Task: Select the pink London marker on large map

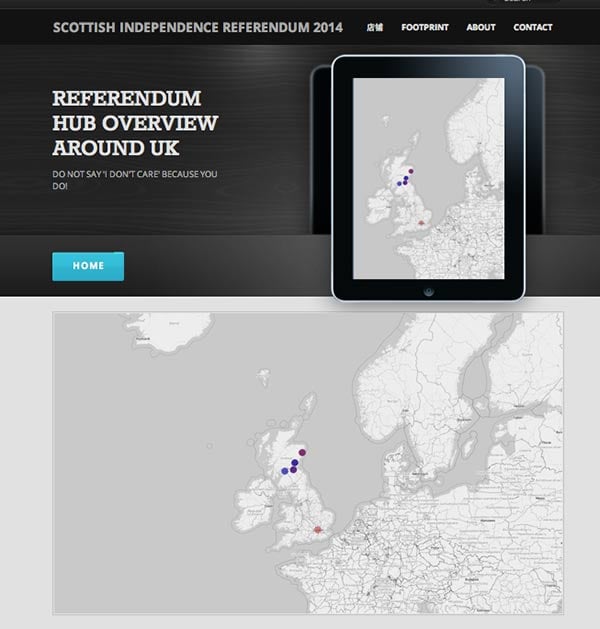Action: (318, 530)
